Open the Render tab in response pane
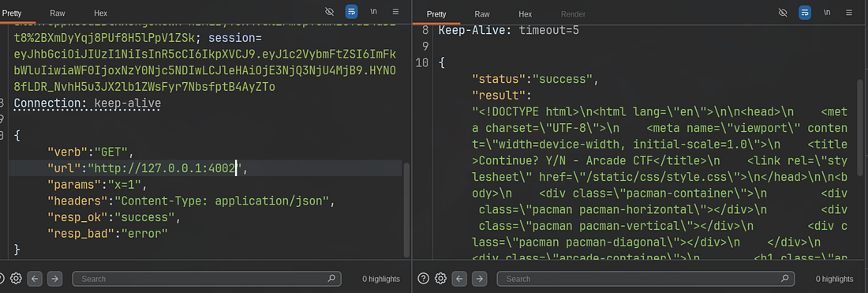 coord(573,14)
